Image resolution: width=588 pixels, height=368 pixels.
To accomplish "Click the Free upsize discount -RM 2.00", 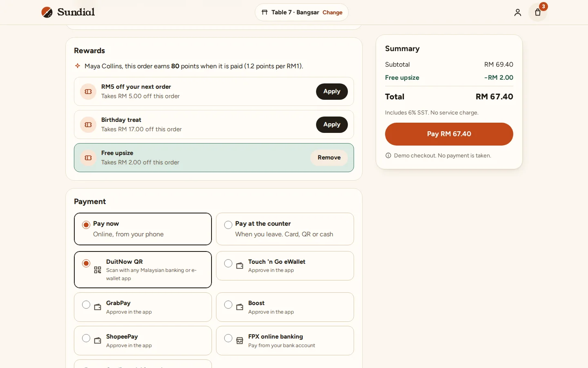I will click(x=499, y=78).
